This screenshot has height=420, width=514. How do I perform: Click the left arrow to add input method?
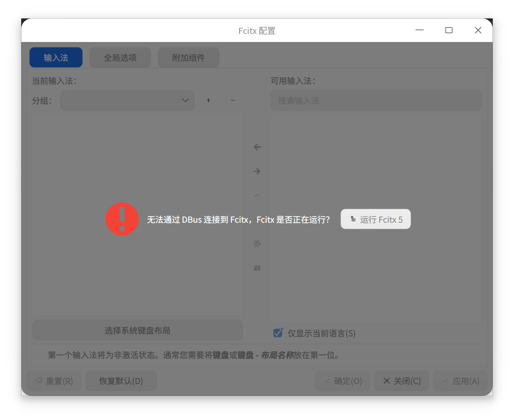click(x=257, y=147)
